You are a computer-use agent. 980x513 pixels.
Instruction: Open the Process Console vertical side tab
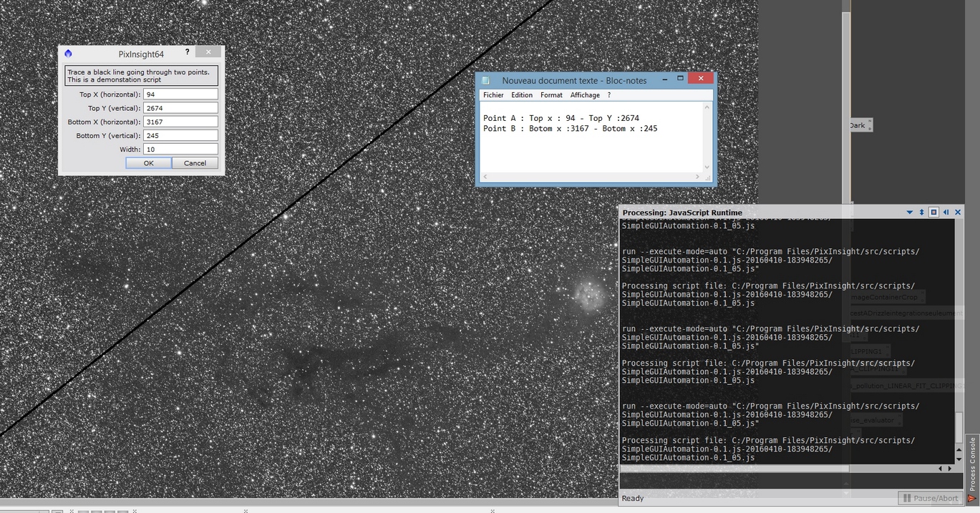click(x=972, y=469)
